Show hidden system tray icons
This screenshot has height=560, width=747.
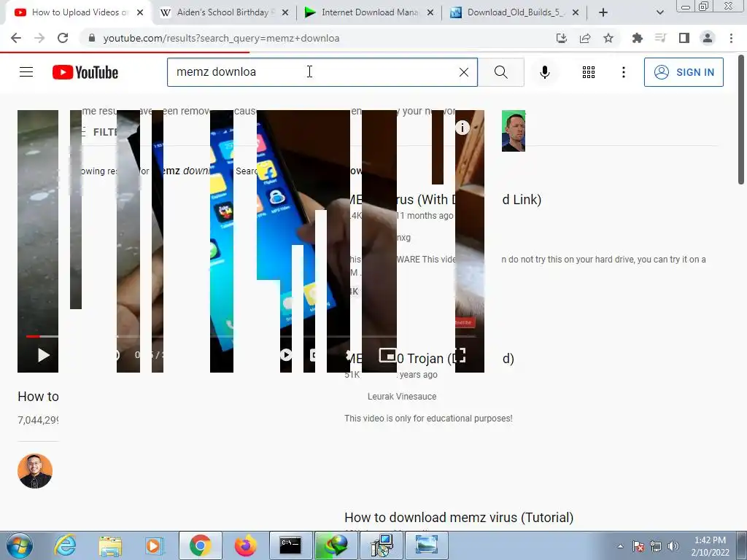tap(620, 546)
